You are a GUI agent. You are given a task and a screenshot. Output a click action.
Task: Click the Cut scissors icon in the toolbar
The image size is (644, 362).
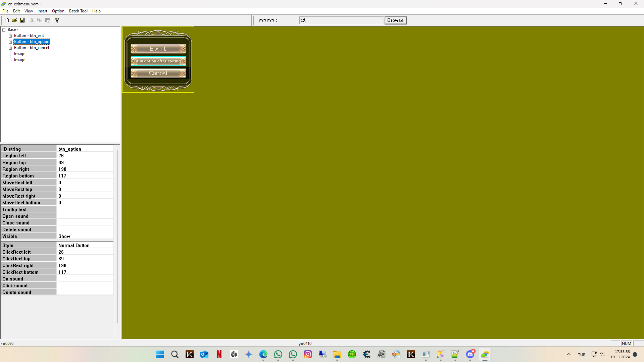point(32,20)
